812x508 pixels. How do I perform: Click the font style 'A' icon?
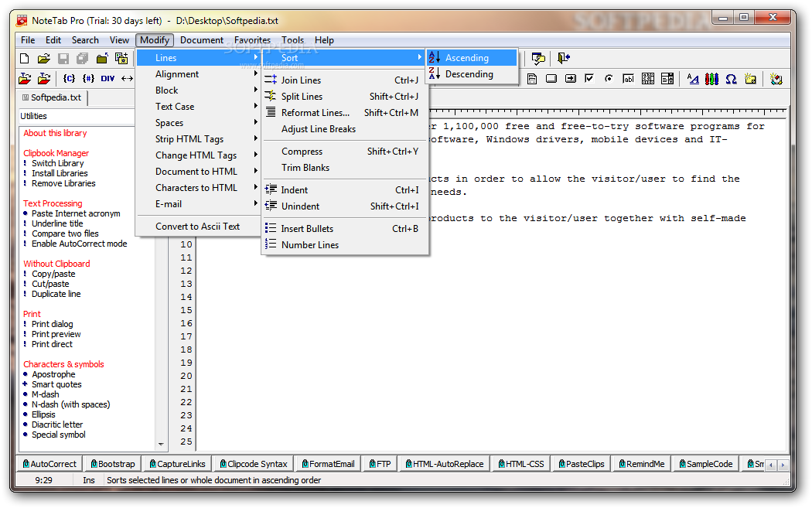point(692,79)
